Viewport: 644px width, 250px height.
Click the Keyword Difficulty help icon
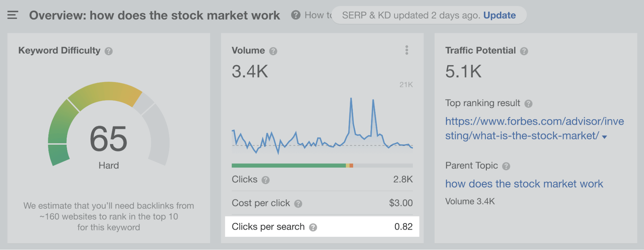click(x=109, y=51)
